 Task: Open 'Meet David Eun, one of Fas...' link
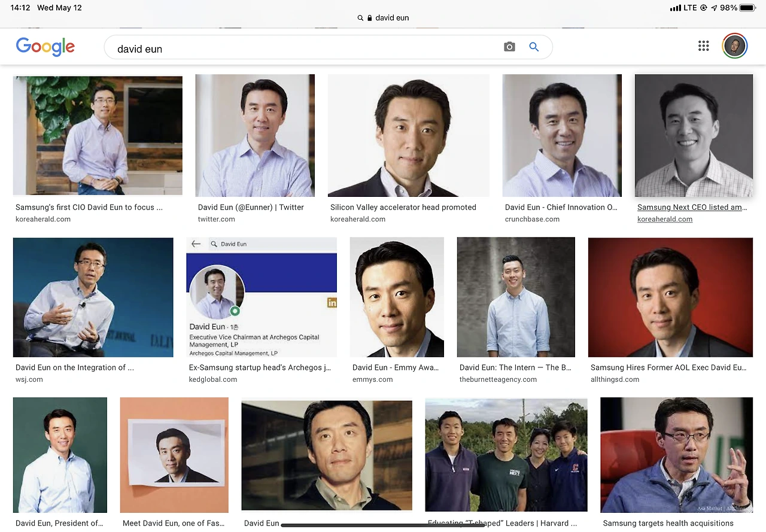pos(174,524)
